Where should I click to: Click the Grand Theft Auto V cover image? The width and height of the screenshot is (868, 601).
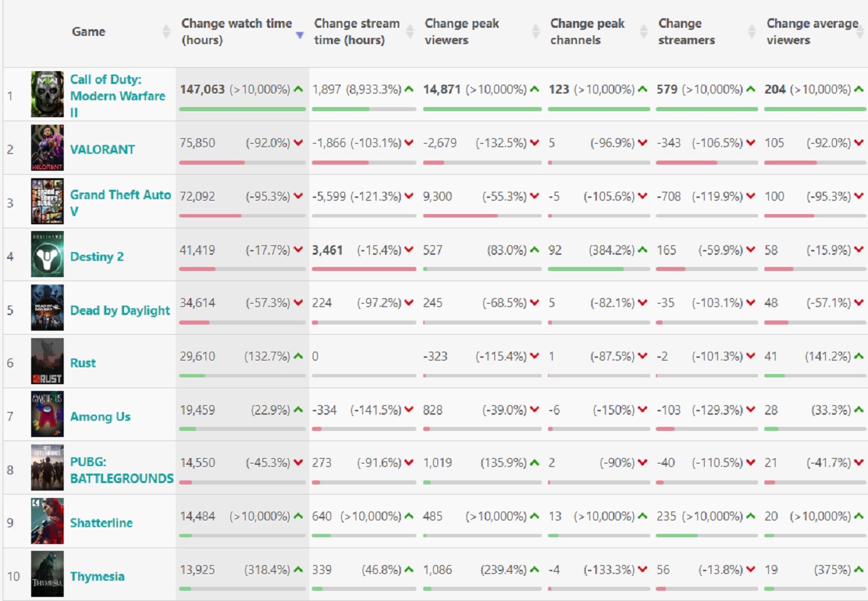tap(47, 201)
